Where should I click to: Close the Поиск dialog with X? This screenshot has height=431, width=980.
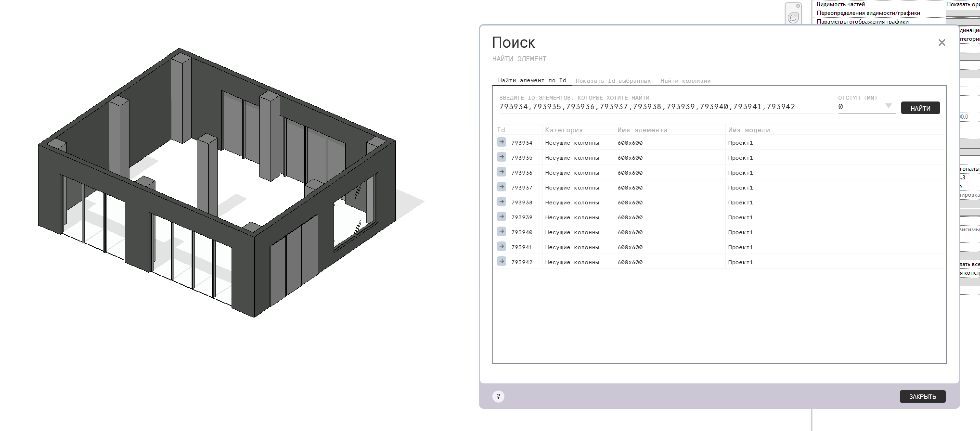941,43
